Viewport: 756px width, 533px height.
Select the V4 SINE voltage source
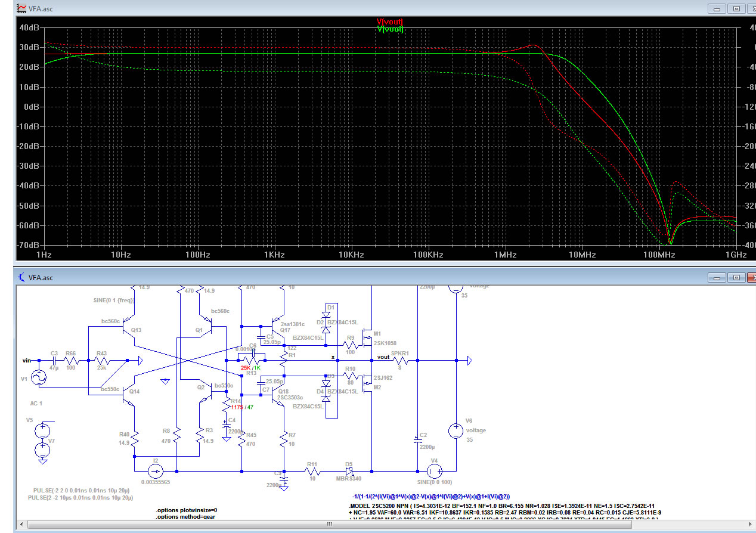click(434, 471)
